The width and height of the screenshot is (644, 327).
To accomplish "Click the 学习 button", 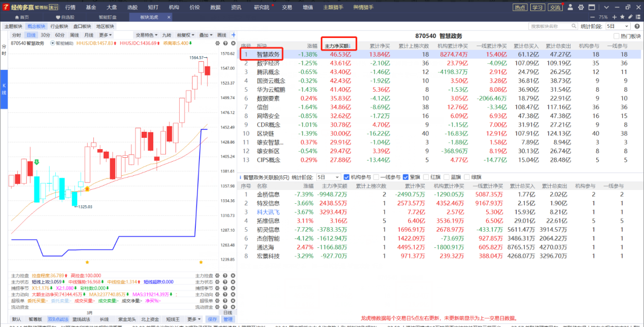I will pos(537,7).
